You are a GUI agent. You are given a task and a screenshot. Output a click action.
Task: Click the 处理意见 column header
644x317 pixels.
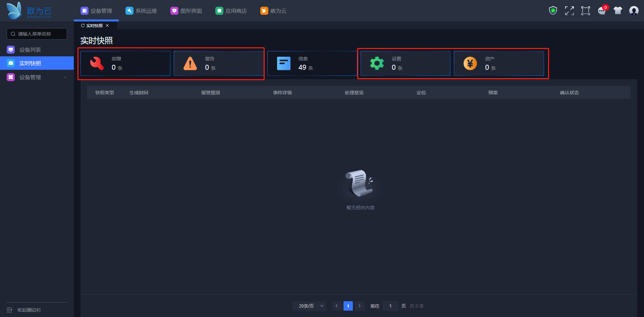pos(354,93)
